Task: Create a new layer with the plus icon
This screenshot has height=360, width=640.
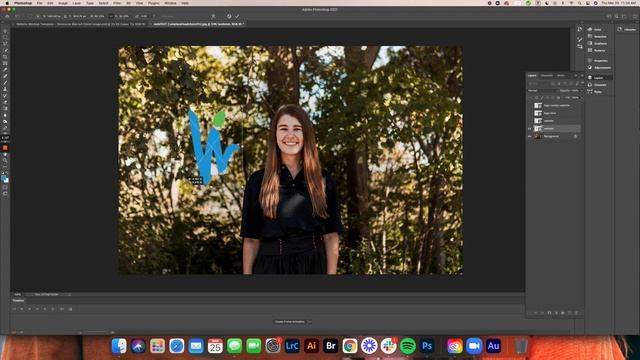Action: coord(569,313)
